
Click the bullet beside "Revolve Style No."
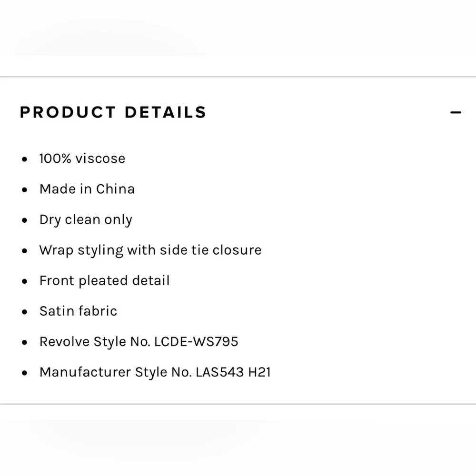(x=25, y=342)
